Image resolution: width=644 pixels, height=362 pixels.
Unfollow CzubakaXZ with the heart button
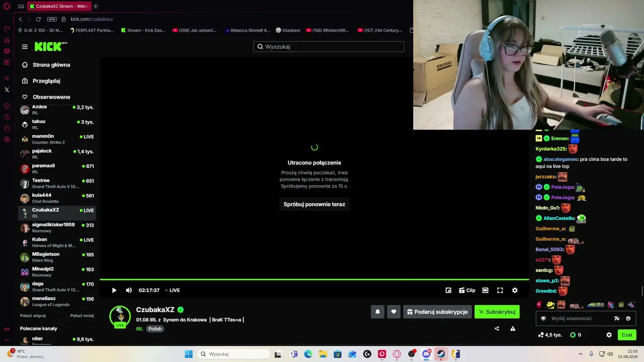point(393,312)
